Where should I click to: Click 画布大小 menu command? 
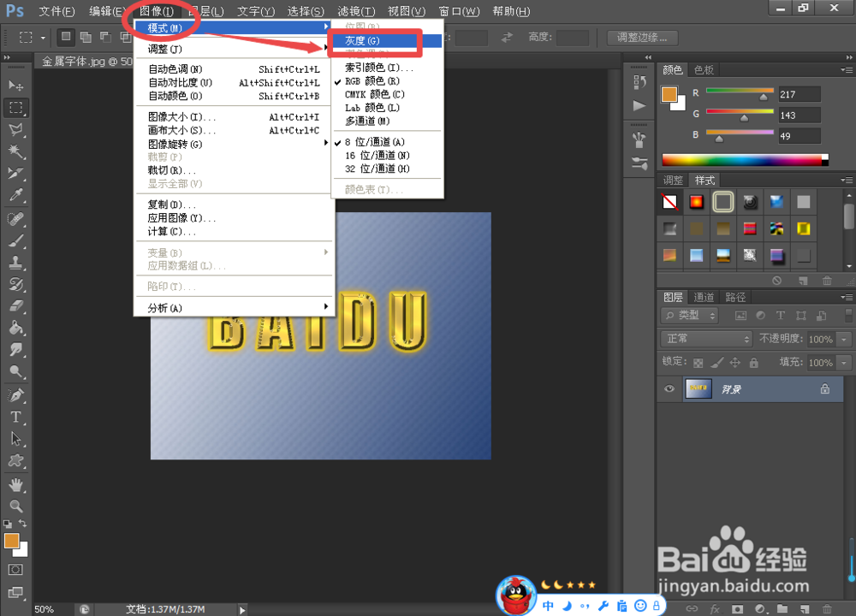(x=234, y=130)
